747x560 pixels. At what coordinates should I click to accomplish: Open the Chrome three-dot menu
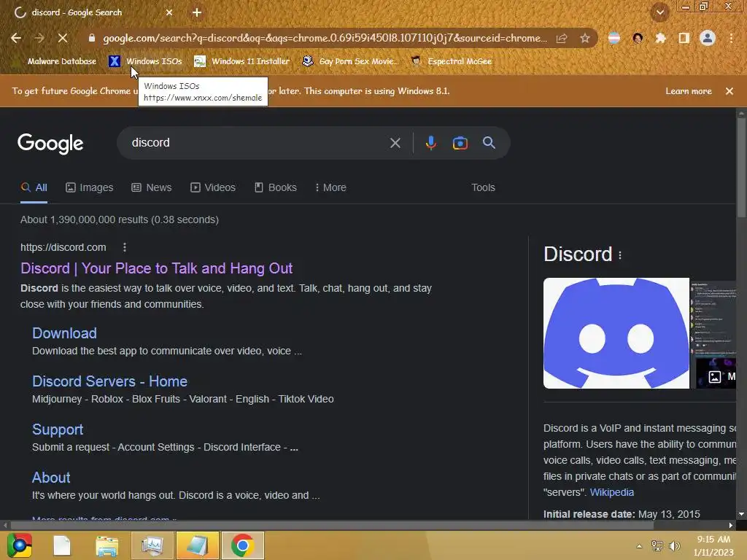pyautogui.click(x=731, y=38)
